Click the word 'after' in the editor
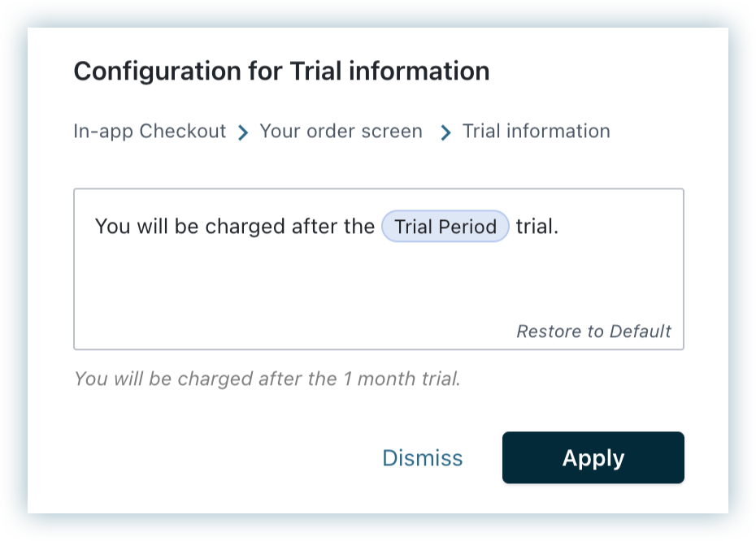This screenshot has width=756, height=541. [x=310, y=226]
